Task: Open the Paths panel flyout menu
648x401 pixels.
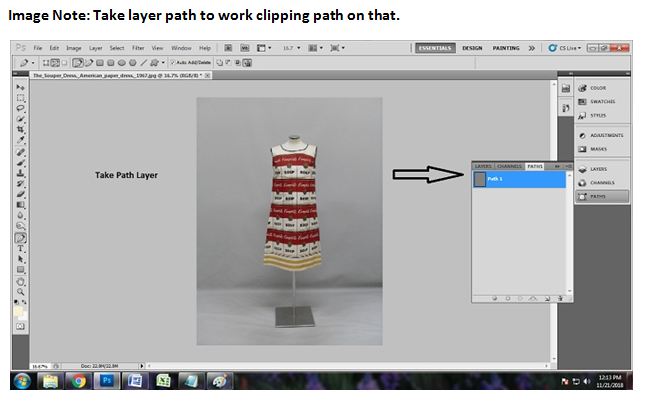Action: pos(569,166)
